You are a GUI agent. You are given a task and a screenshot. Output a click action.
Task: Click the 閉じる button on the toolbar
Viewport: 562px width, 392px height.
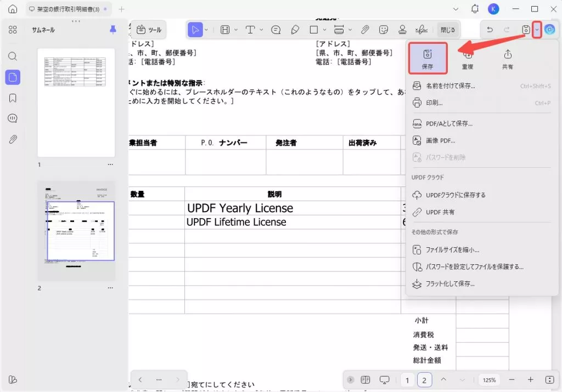(x=447, y=30)
